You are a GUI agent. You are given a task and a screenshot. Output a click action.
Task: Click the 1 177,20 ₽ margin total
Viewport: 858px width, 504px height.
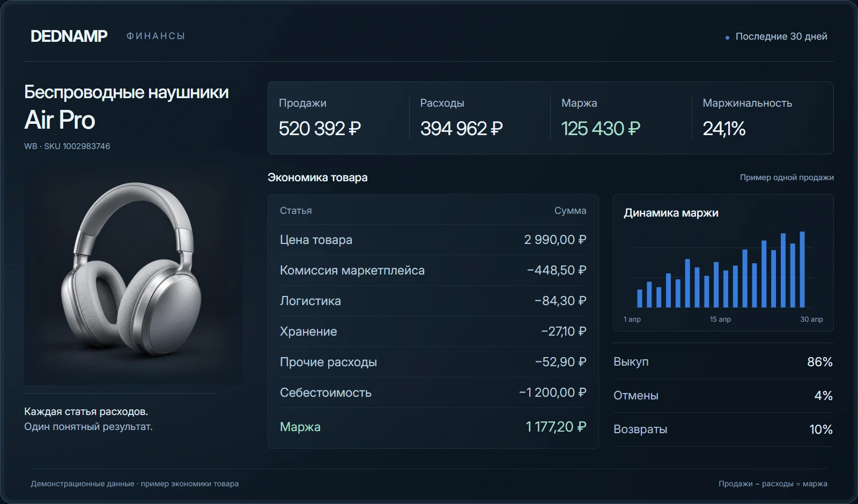556,427
